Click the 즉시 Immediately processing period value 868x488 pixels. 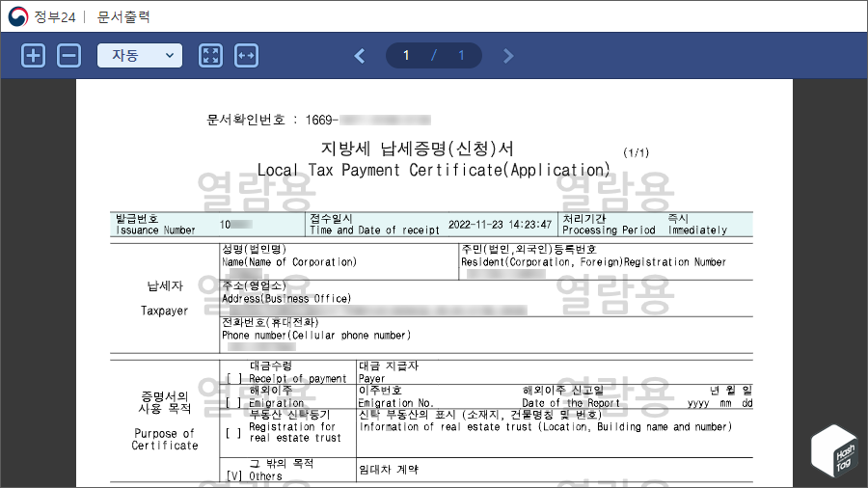click(697, 224)
